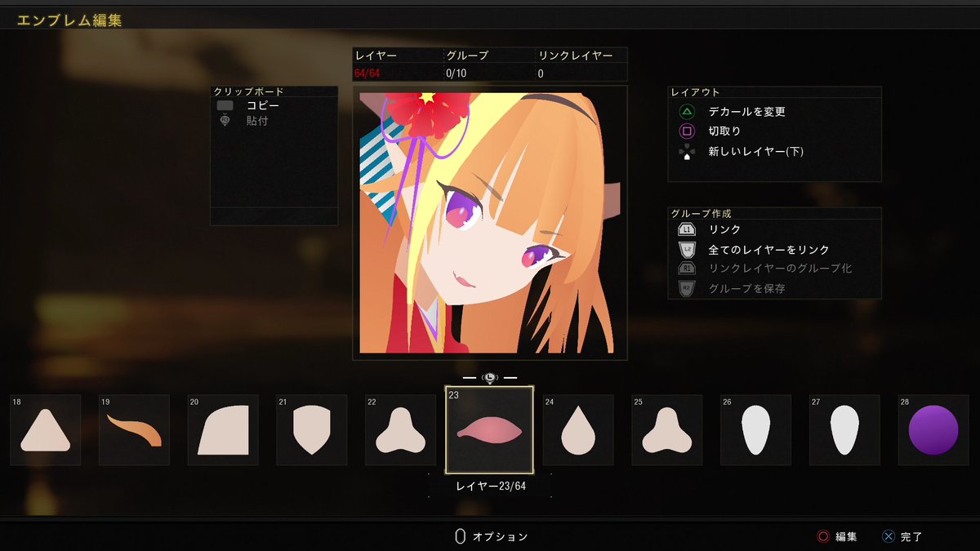Click the グループ作成 panel heading
Viewport: 980px width, 551px height.
[702, 213]
